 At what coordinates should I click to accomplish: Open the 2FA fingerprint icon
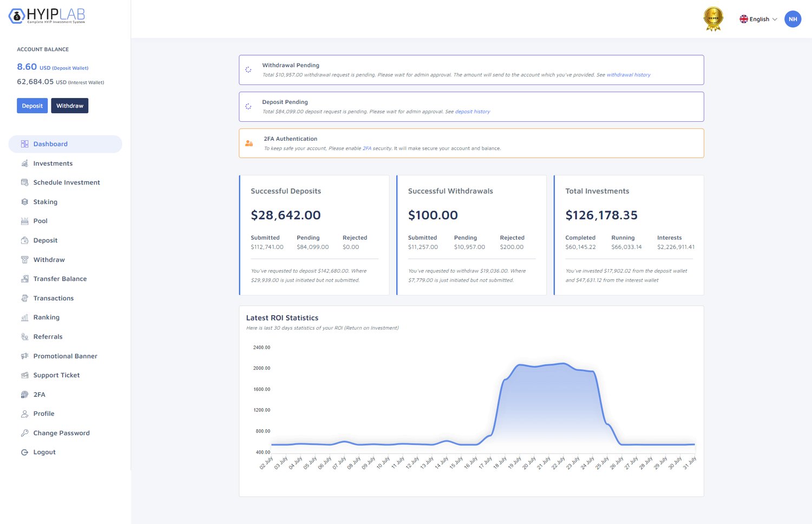click(24, 395)
